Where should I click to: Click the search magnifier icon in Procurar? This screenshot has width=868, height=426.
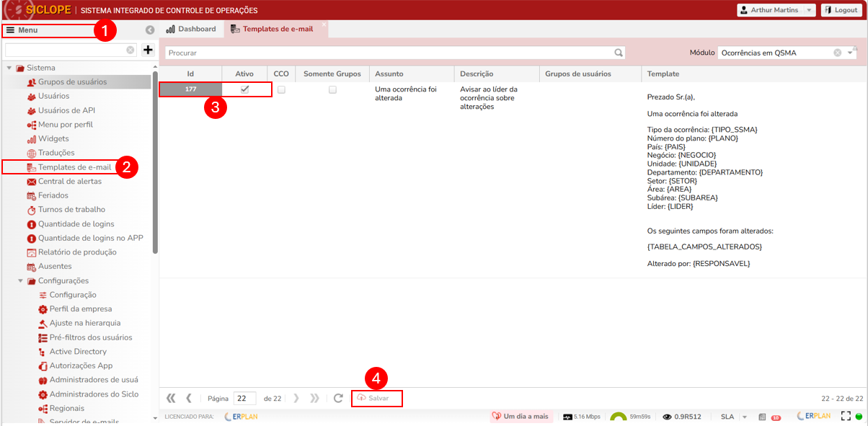pos(619,53)
